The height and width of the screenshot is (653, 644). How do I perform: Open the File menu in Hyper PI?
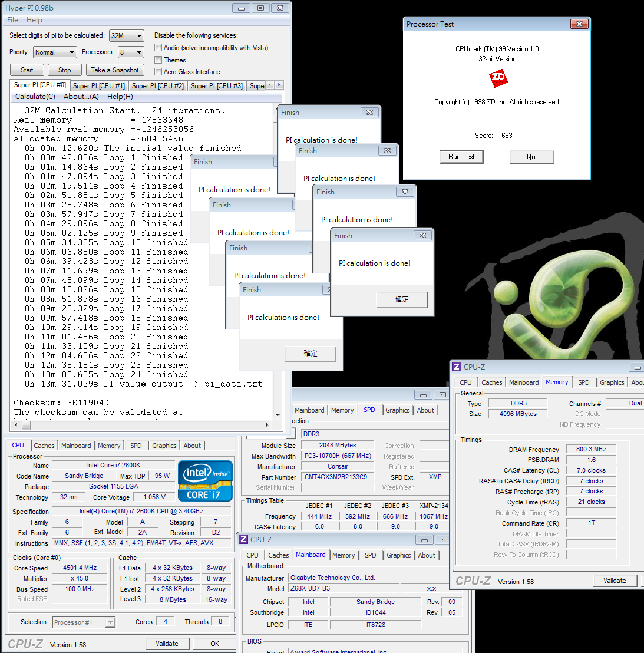[x=12, y=20]
